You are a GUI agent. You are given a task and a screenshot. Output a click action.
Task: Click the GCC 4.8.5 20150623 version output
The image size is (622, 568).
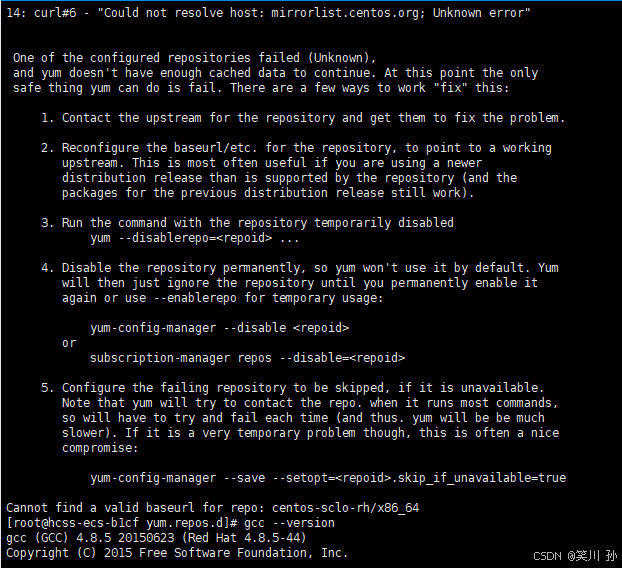click(x=156, y=538)
